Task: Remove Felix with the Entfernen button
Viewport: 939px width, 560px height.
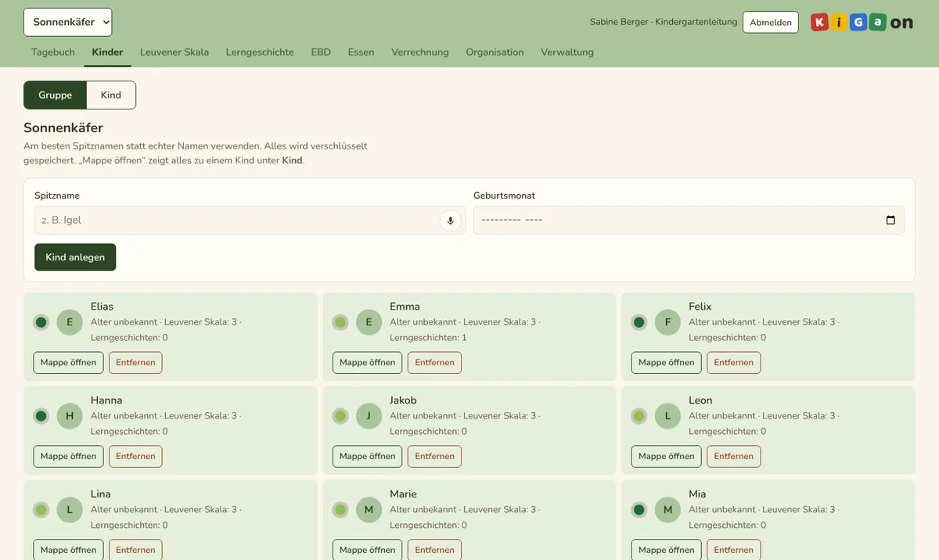Action: (734, 363)
